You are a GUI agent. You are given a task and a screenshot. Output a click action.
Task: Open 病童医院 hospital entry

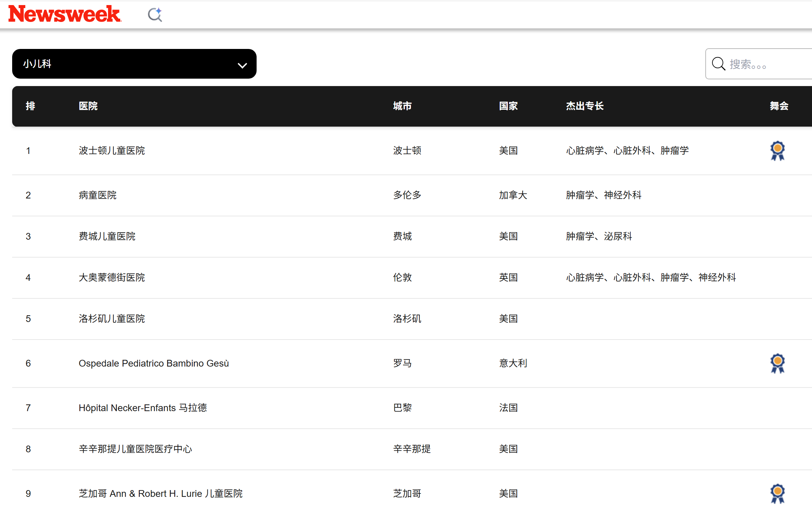[x=98, y=195]
